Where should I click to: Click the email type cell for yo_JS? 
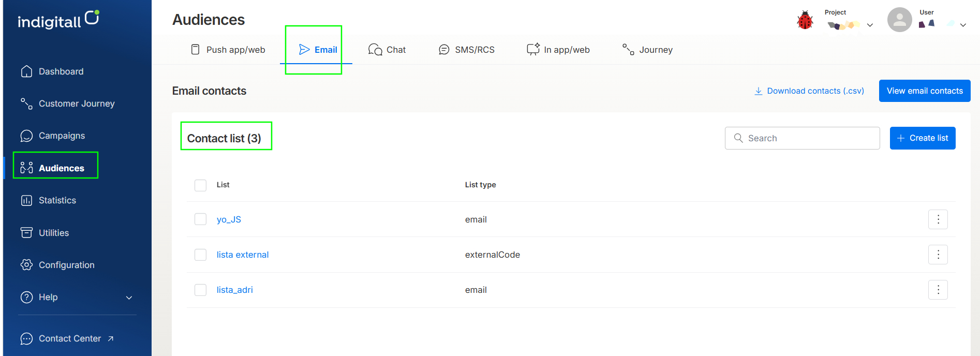[x=476, y=219]
